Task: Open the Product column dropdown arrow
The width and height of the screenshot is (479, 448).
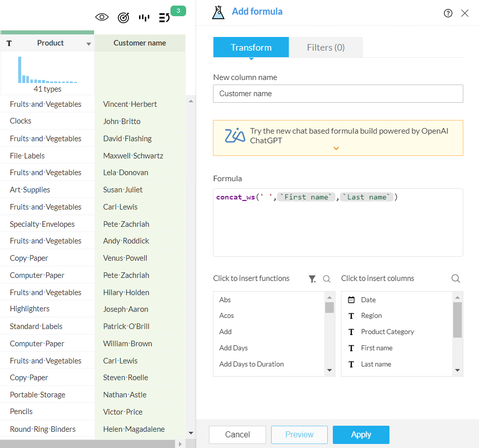Action: tap(89, 44)
